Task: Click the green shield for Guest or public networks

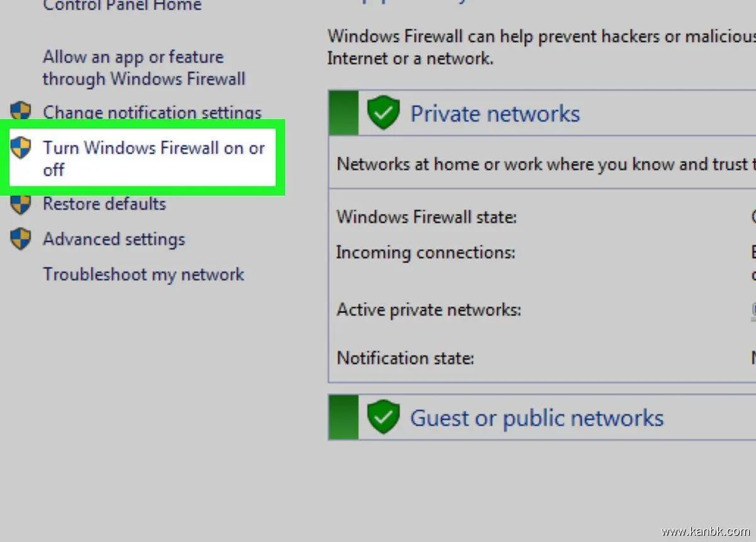Action: click(383, 417)
